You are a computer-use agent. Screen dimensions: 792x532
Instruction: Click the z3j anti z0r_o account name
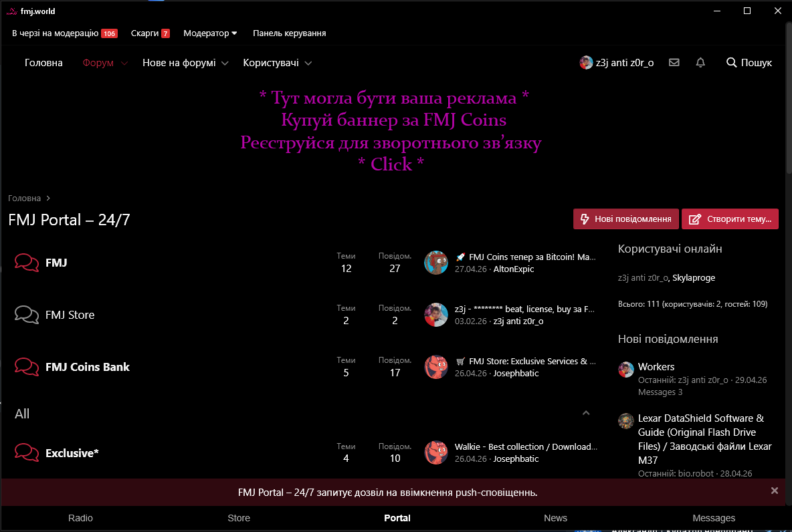[625, 63]
